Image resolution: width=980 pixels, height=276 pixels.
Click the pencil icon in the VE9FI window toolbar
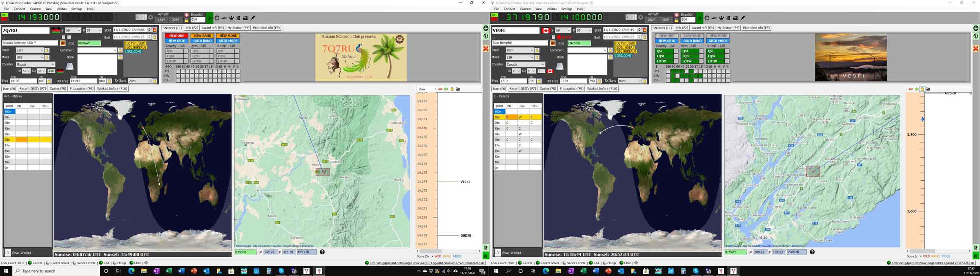point(743,18)
